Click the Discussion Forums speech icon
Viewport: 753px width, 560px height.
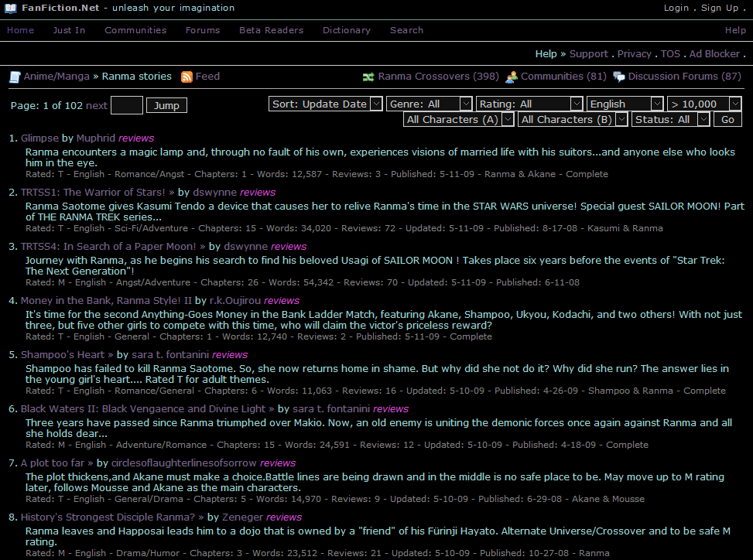(x=618, y=76)
